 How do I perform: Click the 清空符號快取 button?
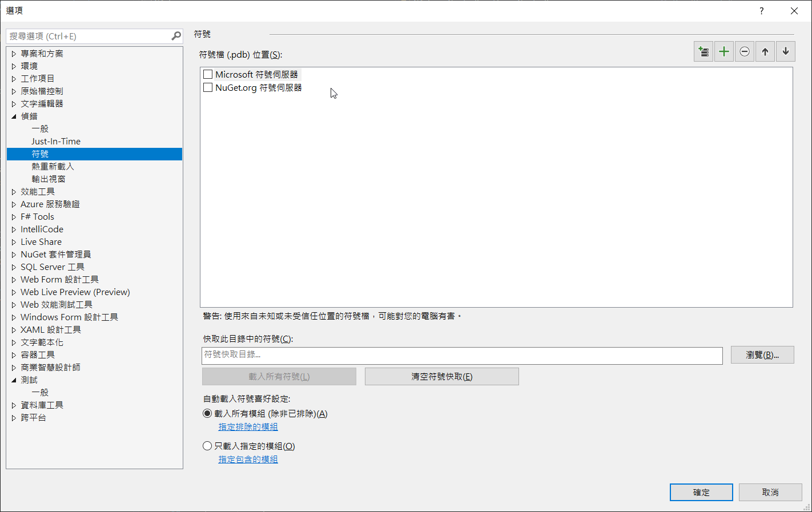point(441,377)
